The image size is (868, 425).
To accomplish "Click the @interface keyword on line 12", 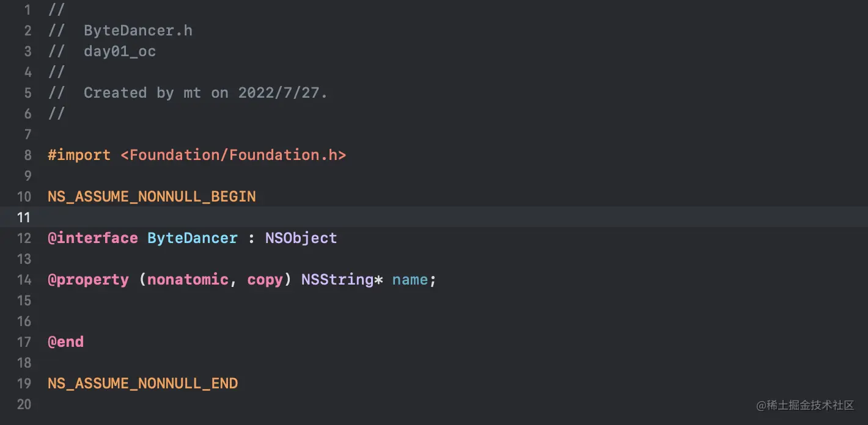I will coord(92,238).
